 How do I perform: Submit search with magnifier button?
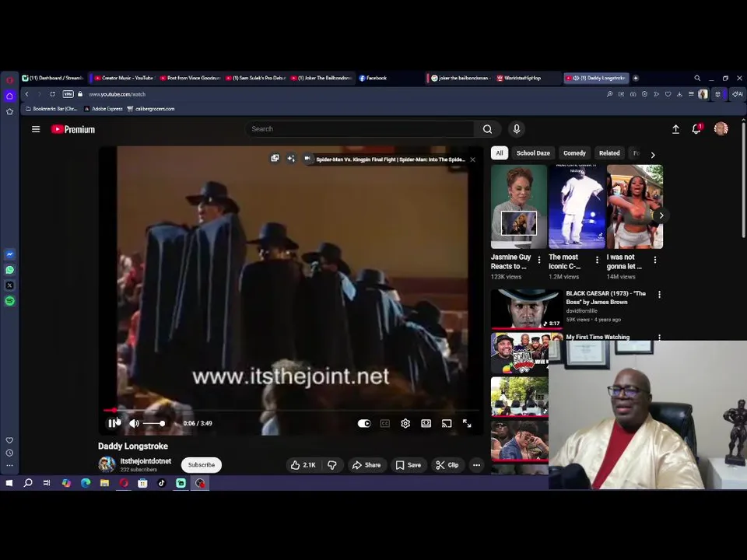[487, 129]
